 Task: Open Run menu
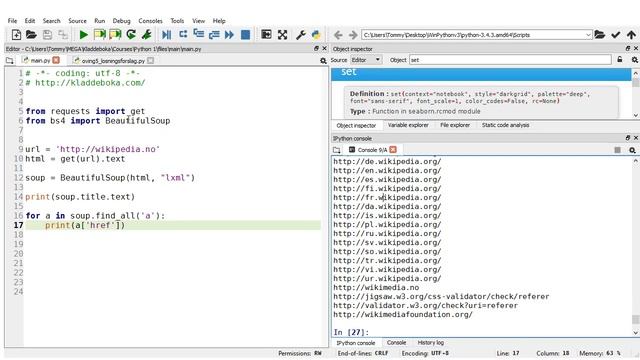point(100,21)
